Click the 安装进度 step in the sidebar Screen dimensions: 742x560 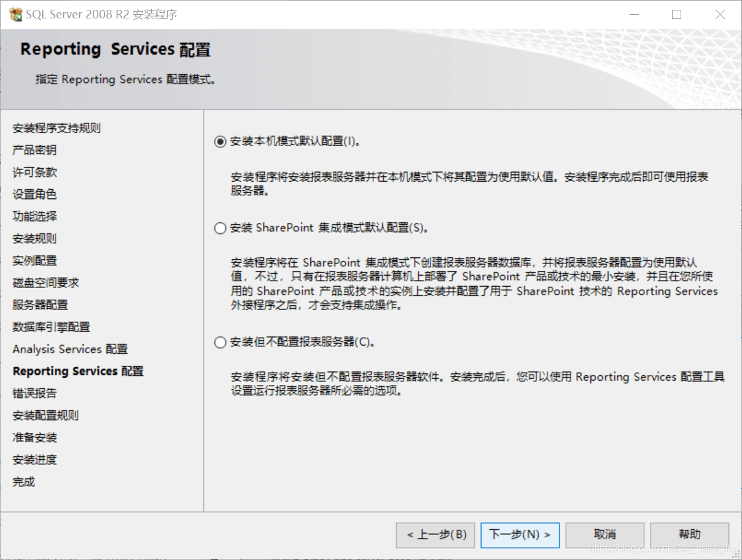point(34,460)
